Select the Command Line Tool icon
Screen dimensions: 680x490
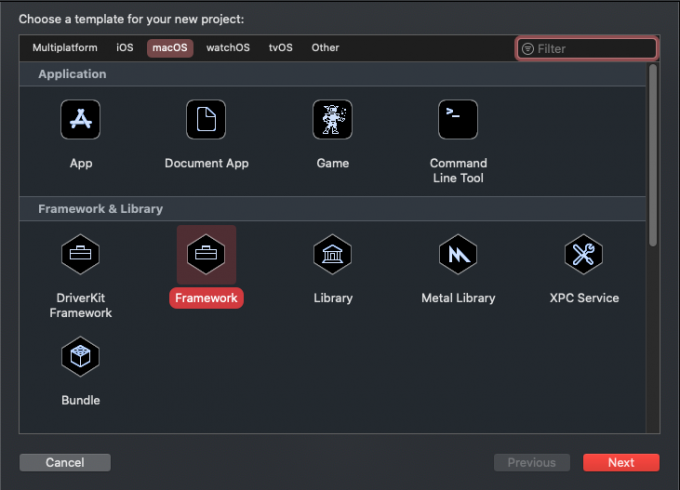click(x=458, y=120)
